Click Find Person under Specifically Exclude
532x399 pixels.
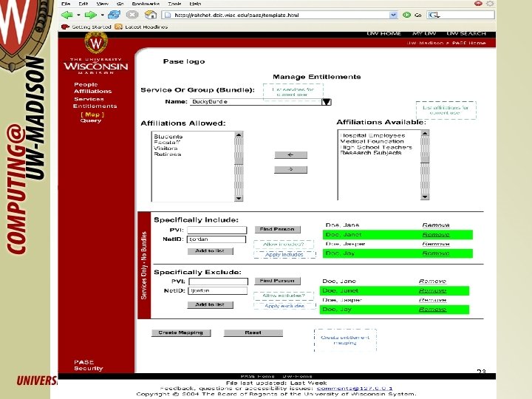pos(278,281)
